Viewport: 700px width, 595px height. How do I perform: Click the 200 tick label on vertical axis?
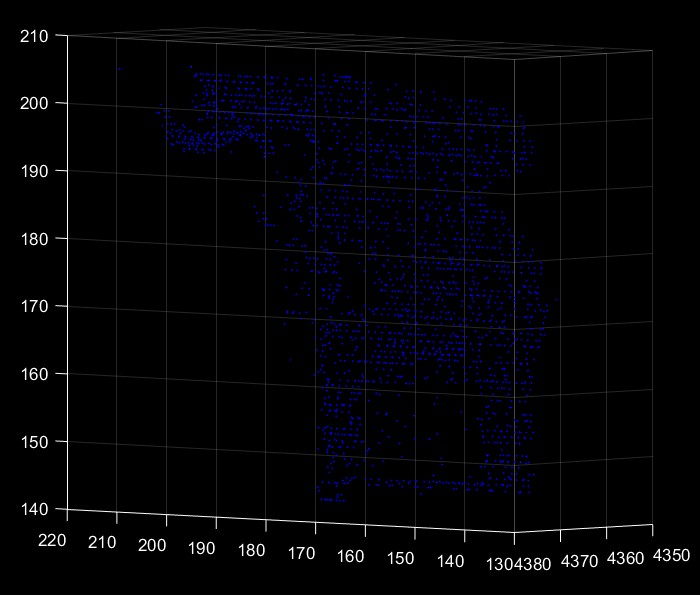(x=34, y=103)
